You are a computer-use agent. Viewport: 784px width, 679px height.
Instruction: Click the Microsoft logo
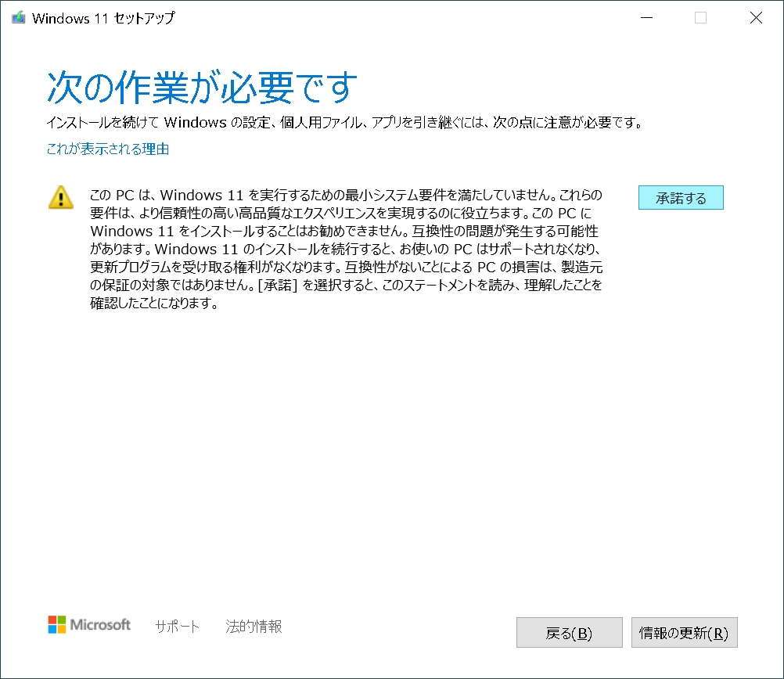(x=89, y=624)
